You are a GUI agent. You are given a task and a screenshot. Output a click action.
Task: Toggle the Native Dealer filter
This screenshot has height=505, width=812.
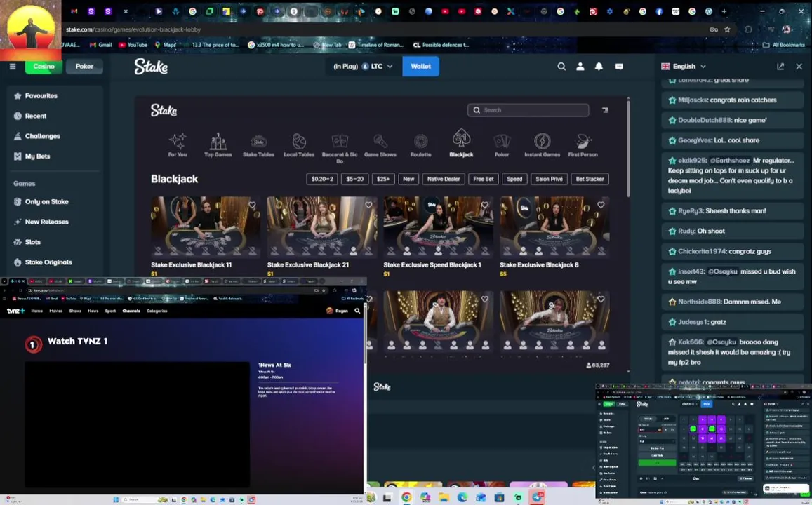(444, 179)
